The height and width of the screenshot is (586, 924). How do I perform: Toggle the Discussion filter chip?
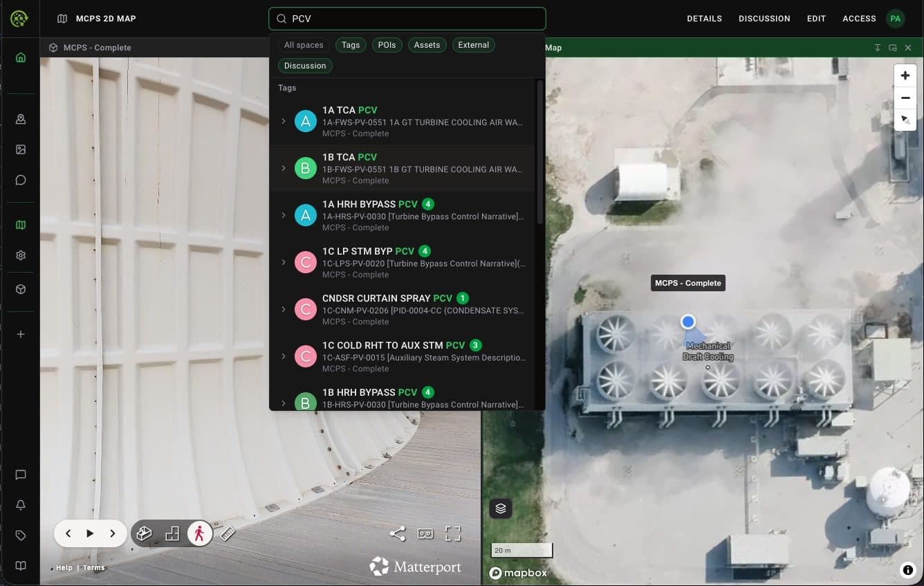tap(305, 66)
